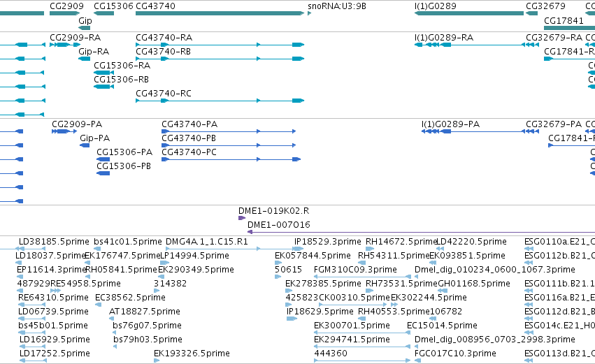Click protein CG15306-PA label
Viewport: 595px width, 364px height.
click(x=124, y=152)
